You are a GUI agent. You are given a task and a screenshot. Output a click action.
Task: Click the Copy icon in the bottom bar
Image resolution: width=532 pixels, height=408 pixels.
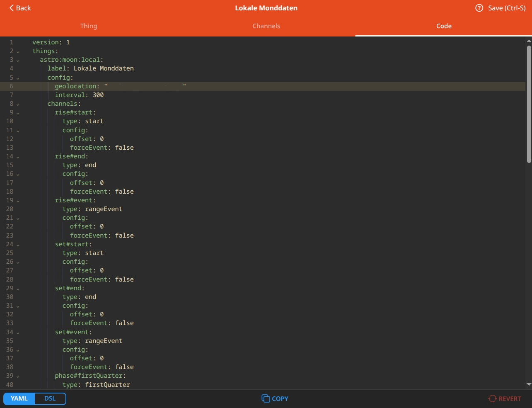pyautogui.click(x=266, y=398)
